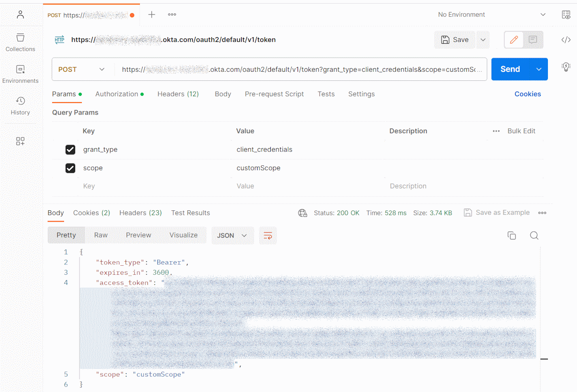Open the POST method dropdown
Screen dimensions: 577x392
point(82,69)
